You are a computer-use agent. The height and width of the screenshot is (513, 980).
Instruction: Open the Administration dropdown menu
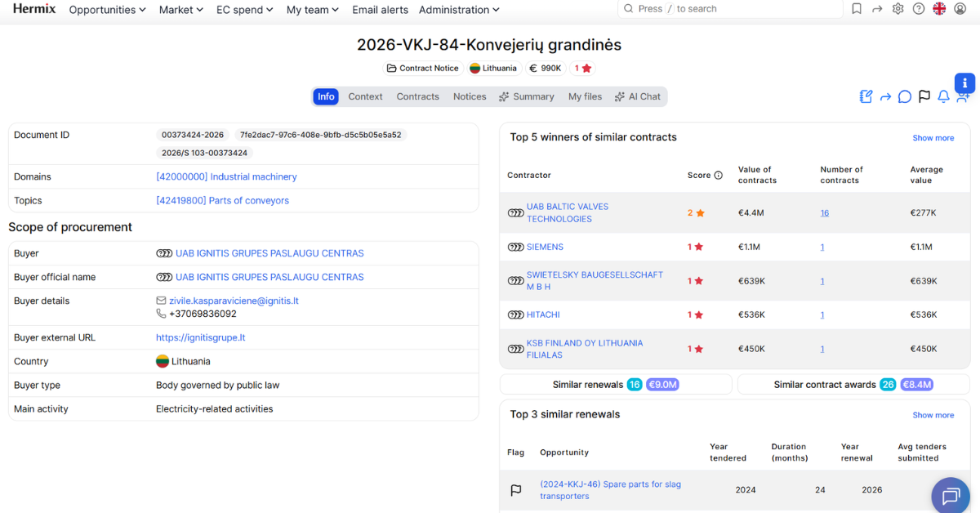(460, 10)
